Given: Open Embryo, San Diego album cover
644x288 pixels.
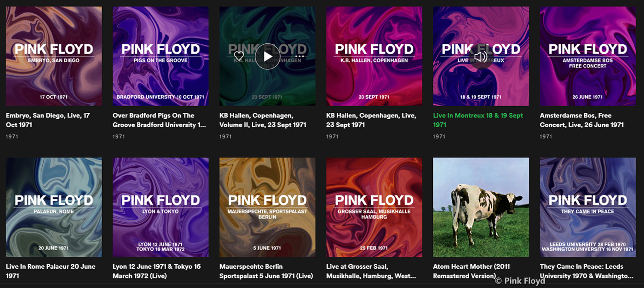Looking at the screenshot, I should click(x=54, y=56).
